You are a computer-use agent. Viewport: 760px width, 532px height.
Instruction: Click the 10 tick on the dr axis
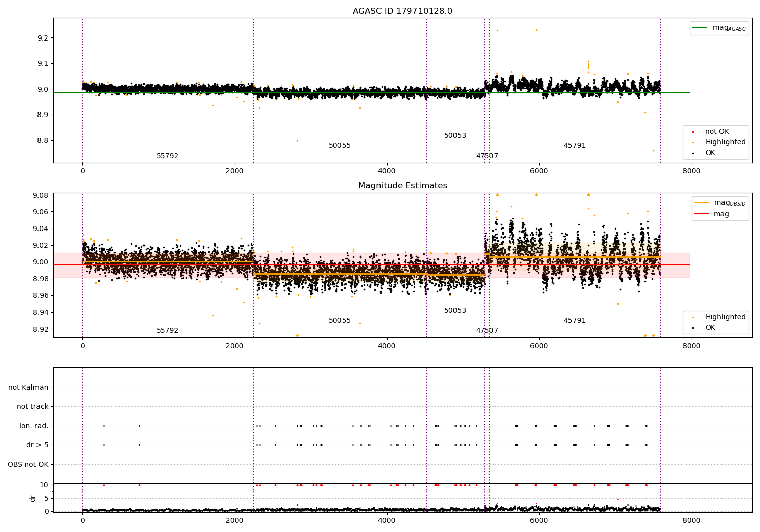[x=44, y=485]
